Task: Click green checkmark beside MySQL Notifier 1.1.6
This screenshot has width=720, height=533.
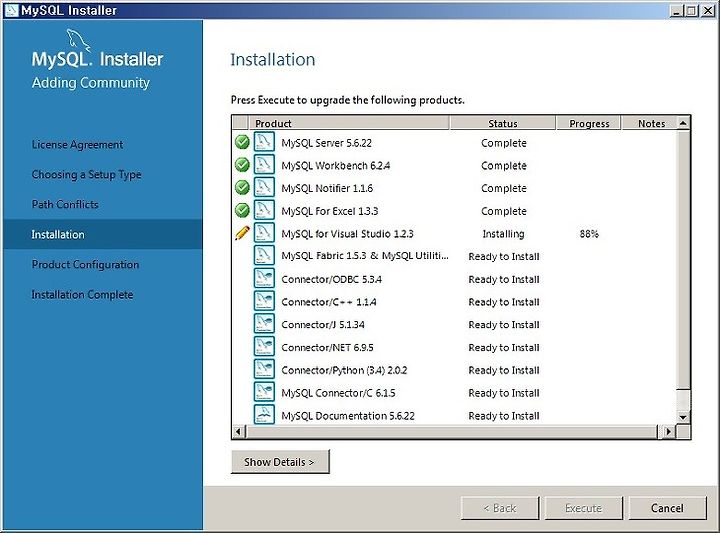Action: pos(242,187)
